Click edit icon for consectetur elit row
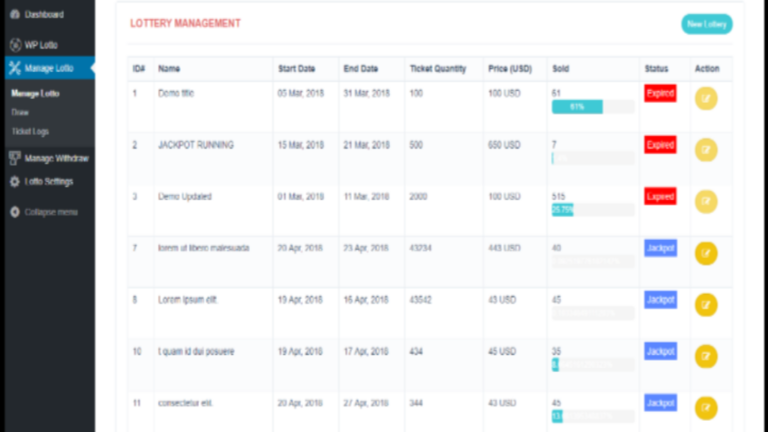This screenshot has width=768, height=432. [706, 408]
